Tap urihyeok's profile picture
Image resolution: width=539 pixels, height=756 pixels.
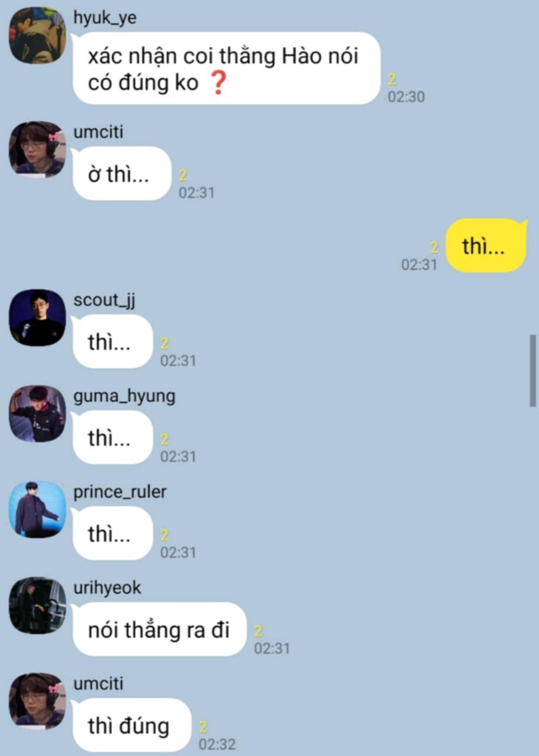37,606
